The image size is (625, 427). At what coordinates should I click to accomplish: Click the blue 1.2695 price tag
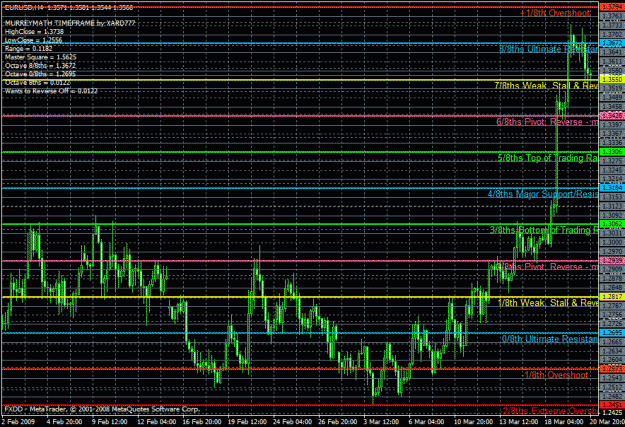coord(612,333)
